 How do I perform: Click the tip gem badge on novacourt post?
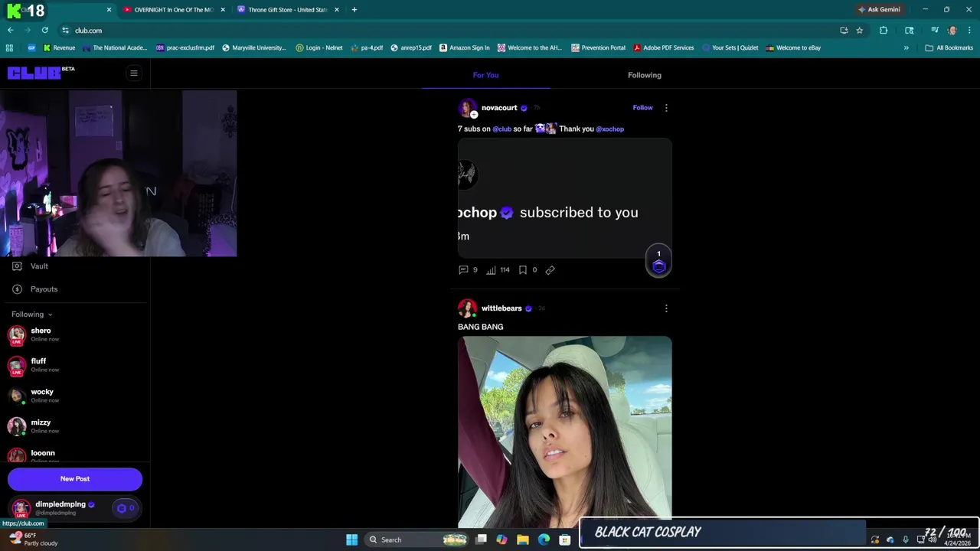click(x=658, y=262)
